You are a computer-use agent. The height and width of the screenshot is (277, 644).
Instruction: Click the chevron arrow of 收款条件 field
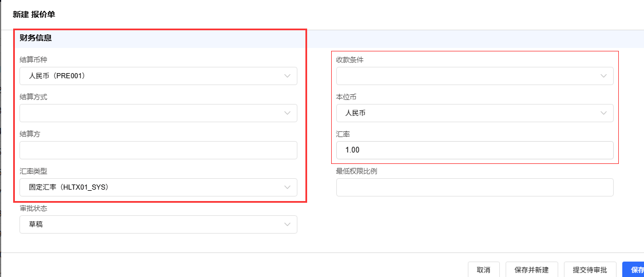click(603, 76)
